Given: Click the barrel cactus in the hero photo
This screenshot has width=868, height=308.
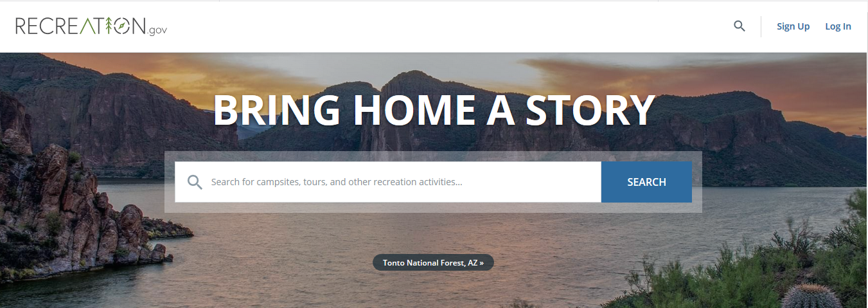Looking at the screenshot, I should tap(810, 297).
